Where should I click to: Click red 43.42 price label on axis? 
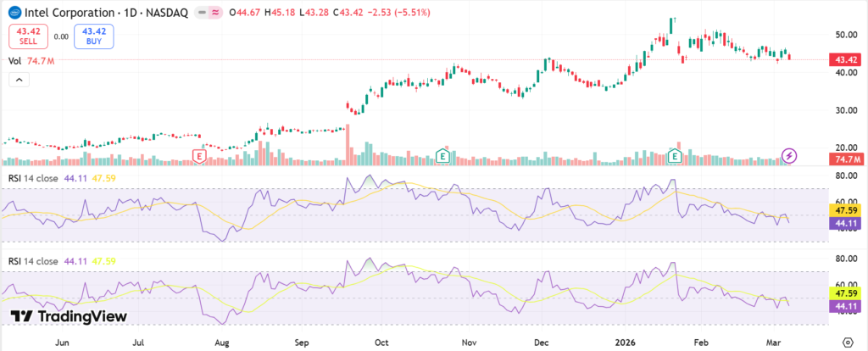pos(844,59)
